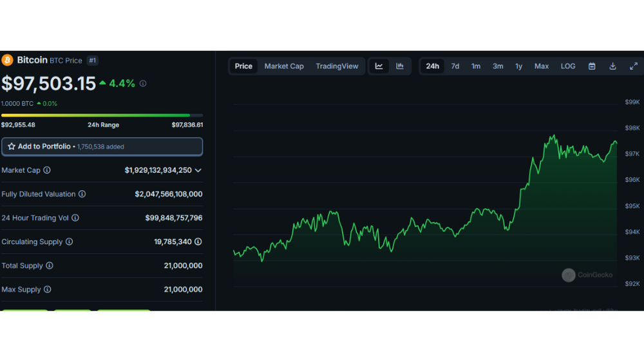This screenshot has height=362, width=644.
Task: Select the 24h time range
Action: click(x=432, y=66)
